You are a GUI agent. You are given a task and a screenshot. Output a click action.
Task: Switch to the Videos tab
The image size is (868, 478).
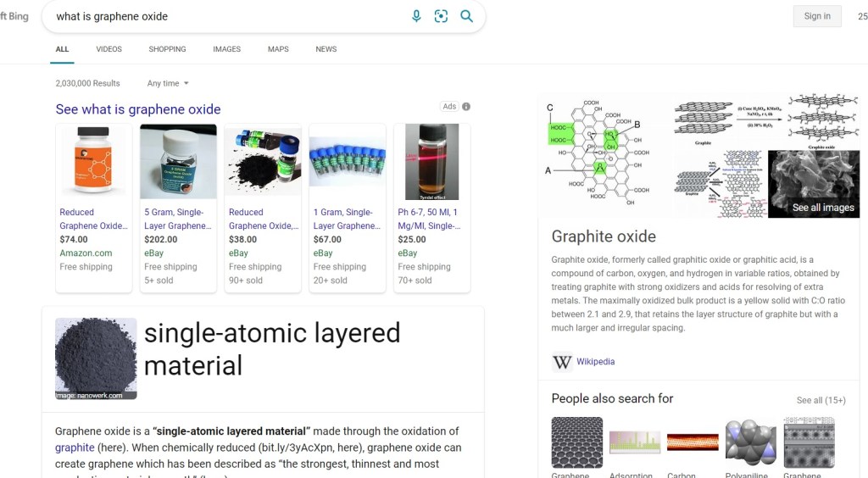(108, 49)
